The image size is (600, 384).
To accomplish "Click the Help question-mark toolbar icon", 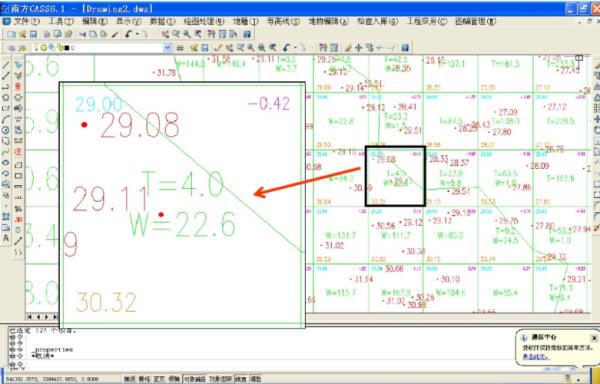I will [247, 34].
